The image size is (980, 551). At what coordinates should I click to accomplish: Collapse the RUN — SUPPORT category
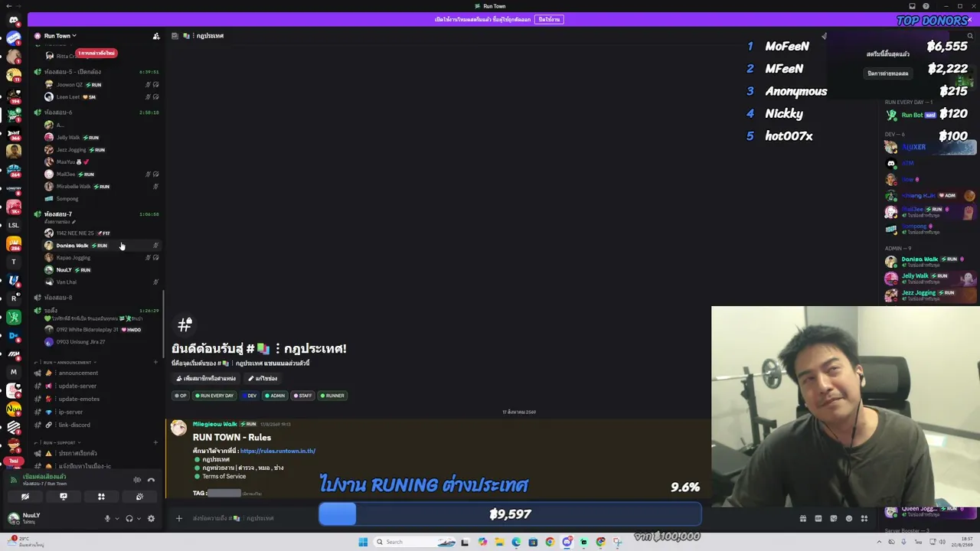[59, 442]
